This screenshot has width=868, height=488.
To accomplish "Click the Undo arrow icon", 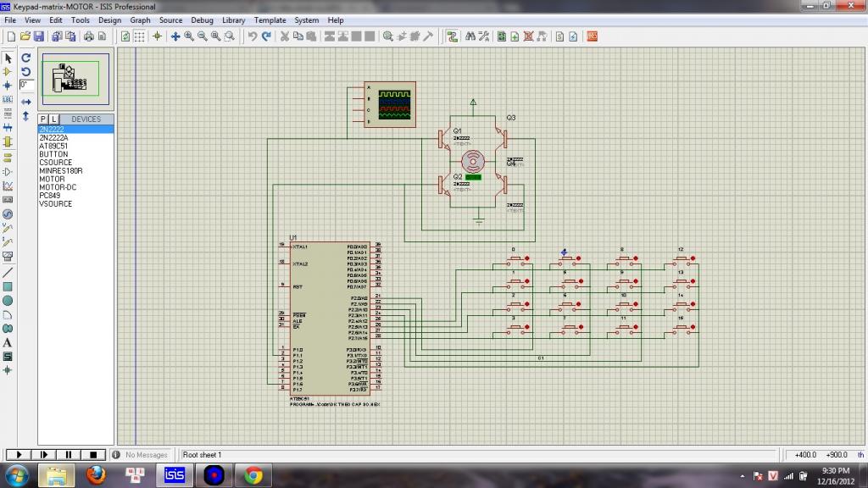I will click(252, 36).
